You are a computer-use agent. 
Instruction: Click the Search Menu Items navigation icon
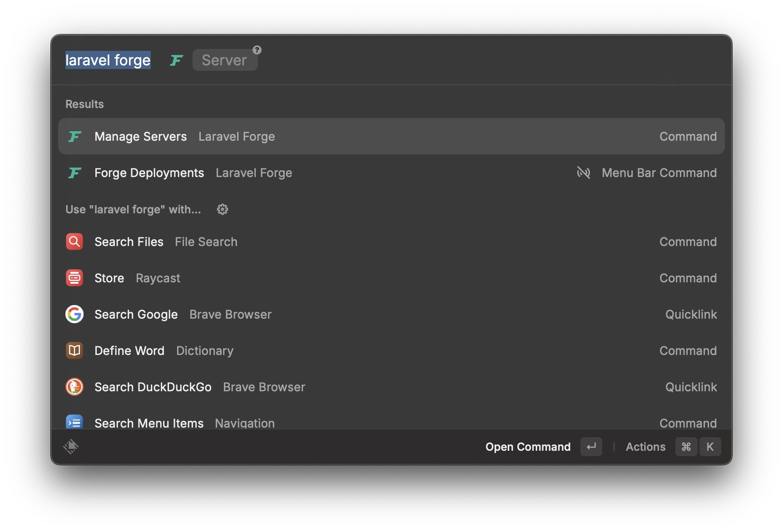click(x=74, y=422)
